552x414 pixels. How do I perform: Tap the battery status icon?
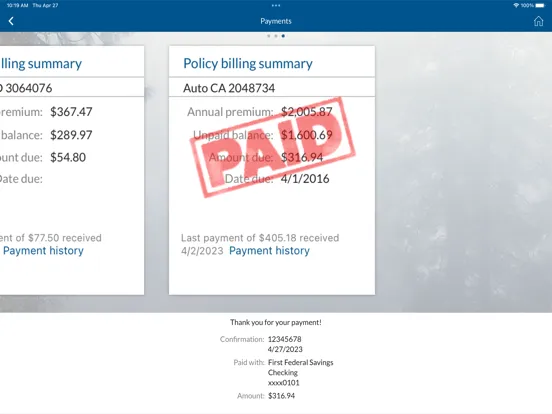click(x=540, y=5)
